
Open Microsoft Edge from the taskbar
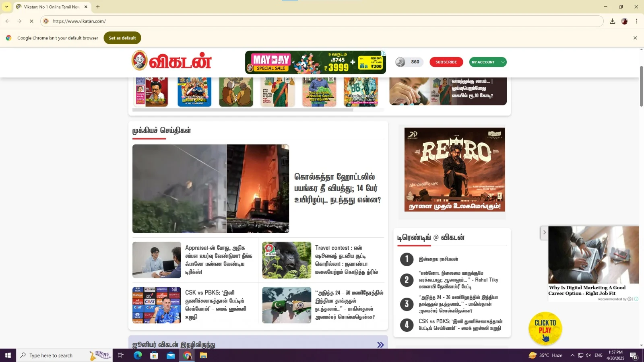click(138, 355)
